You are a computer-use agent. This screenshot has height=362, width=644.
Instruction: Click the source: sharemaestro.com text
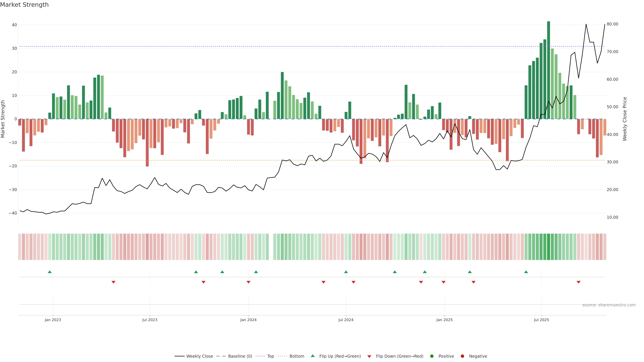(x=609, y=305)
